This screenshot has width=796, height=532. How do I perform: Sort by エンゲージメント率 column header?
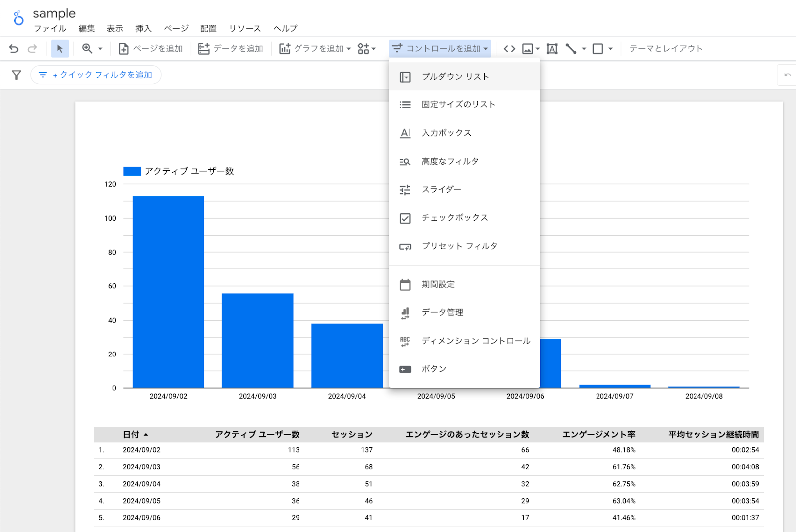coord(599,435)
